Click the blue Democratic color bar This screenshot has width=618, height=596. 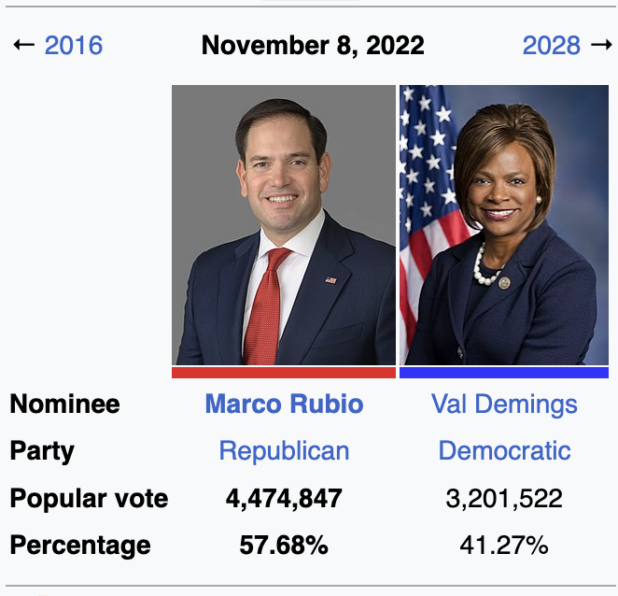(504, 372)
